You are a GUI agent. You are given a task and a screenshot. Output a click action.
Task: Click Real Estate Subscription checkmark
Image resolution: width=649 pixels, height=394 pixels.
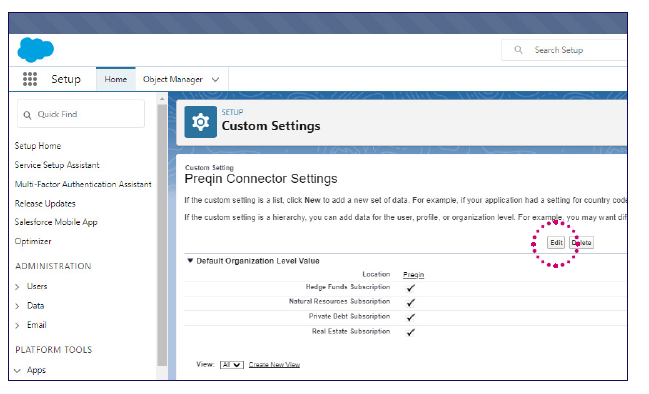(x=410, y=332)
